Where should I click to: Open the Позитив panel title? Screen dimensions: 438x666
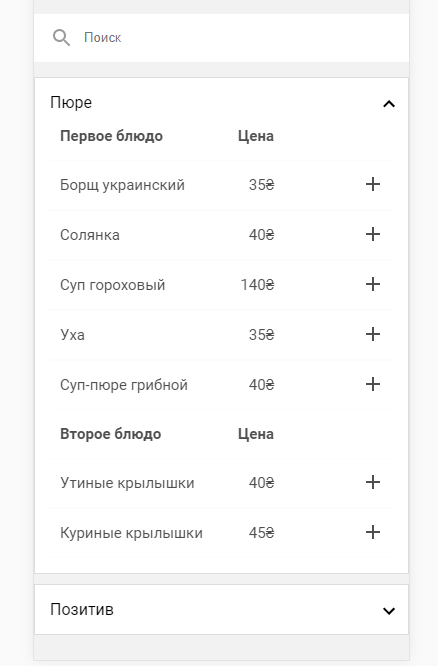(82, 610)
